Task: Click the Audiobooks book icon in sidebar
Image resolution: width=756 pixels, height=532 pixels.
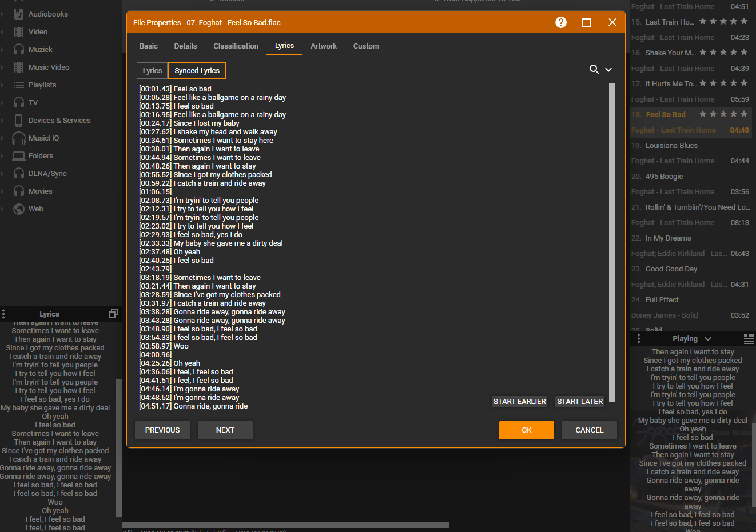Action: (x=19, y=14)
